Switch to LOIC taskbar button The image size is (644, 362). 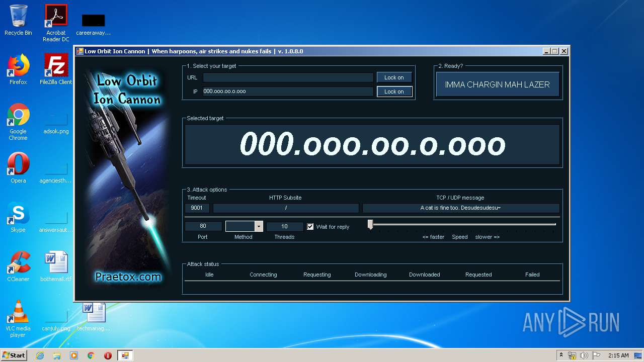[x=125, y=355]
